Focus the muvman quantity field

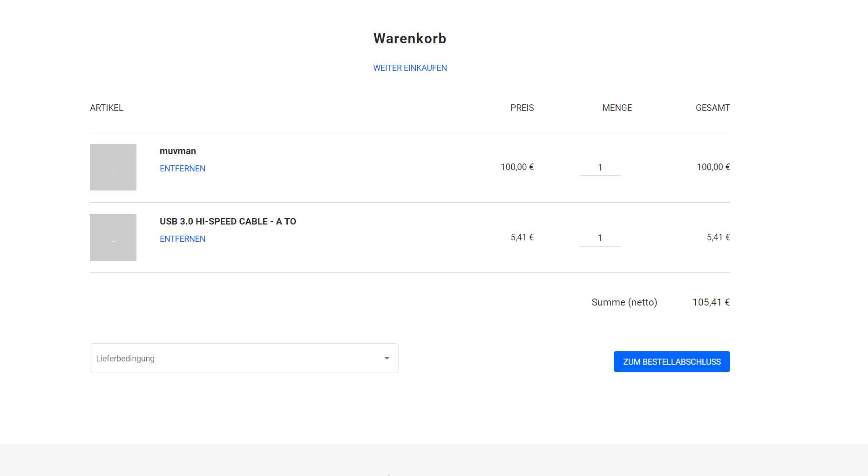coord(600,167)
